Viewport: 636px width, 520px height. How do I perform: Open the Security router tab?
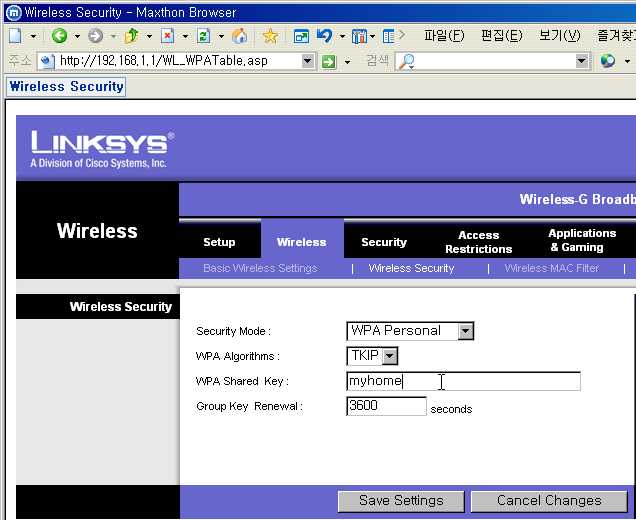click(384, 242)
